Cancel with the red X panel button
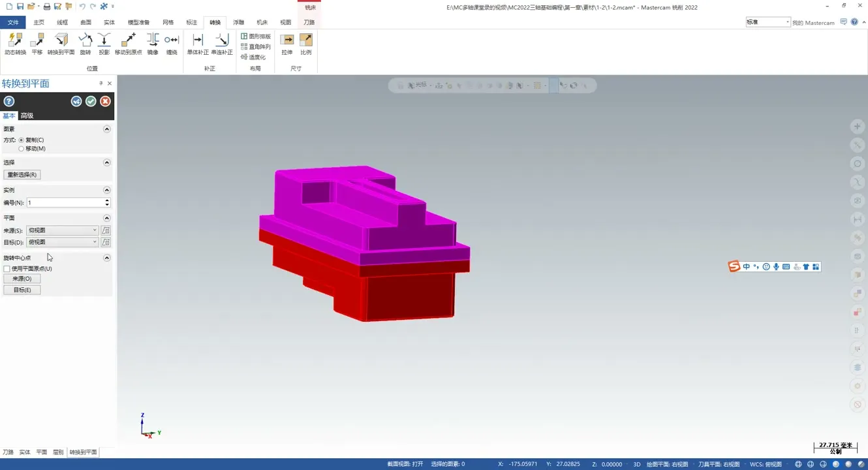Viewport: 868px width, 470px height. tap(105, 101)
